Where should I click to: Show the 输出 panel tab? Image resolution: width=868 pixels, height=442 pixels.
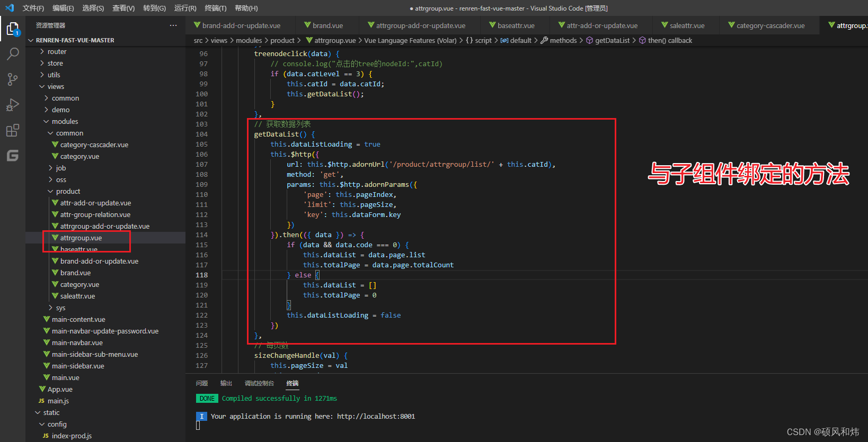[226, 383]
